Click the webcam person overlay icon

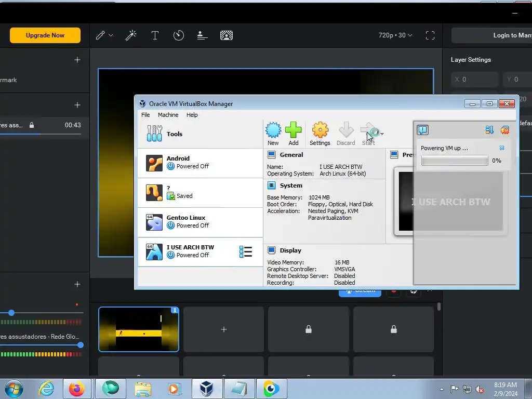pos(202,35)
